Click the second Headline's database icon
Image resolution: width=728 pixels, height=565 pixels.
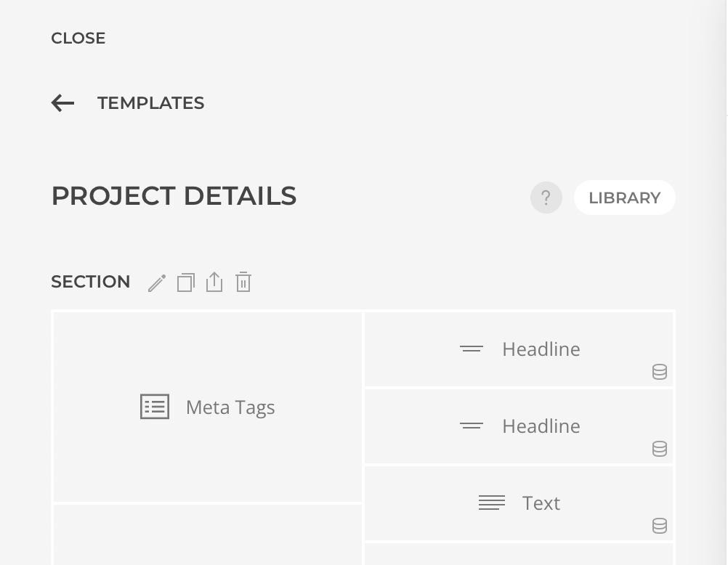point(660,449)
